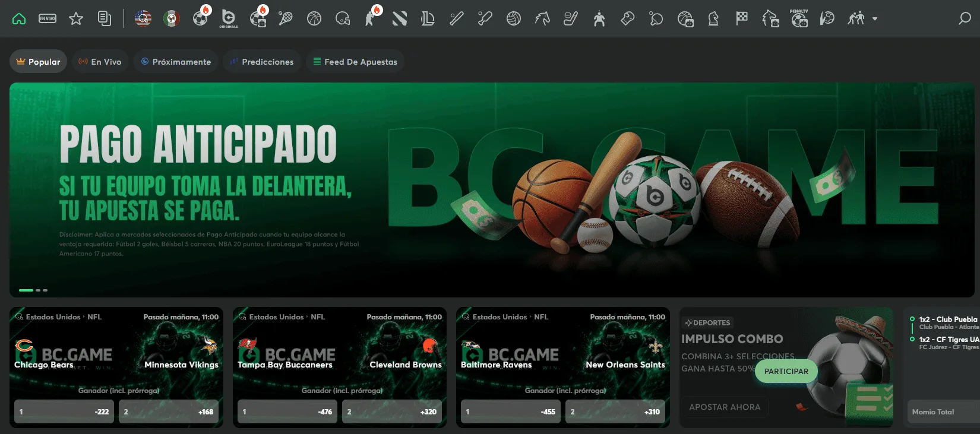Switch to Popular tab
Viewport: 980px width, 434px height.
point(38,62)
